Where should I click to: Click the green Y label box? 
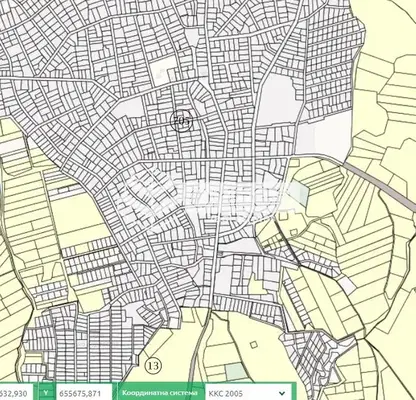[x=46, y=393]
